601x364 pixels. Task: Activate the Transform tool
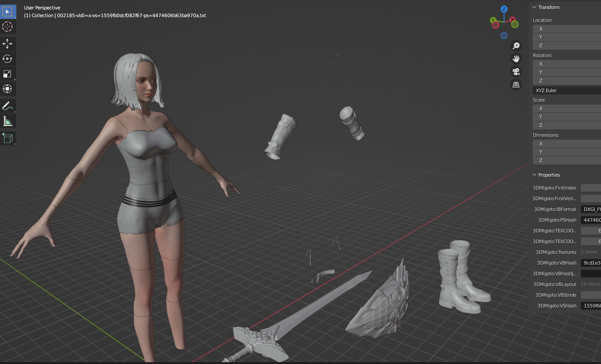(x=8, y=89)
